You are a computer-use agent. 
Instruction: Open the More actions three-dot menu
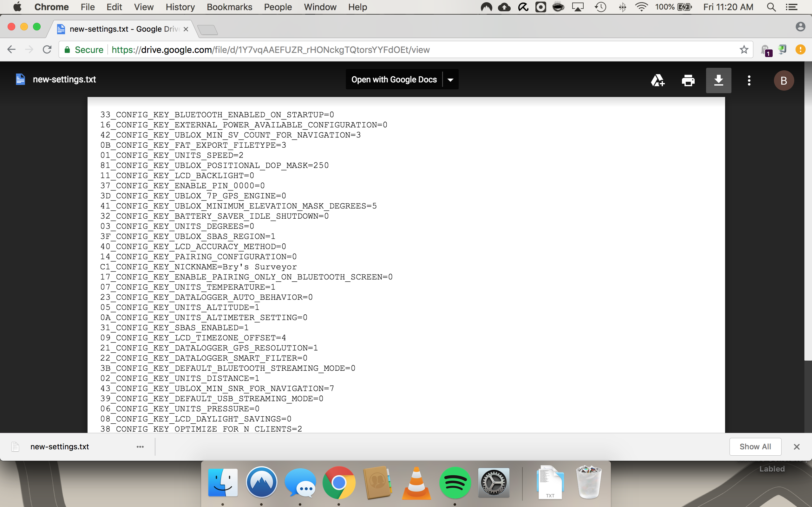point(749,80)
